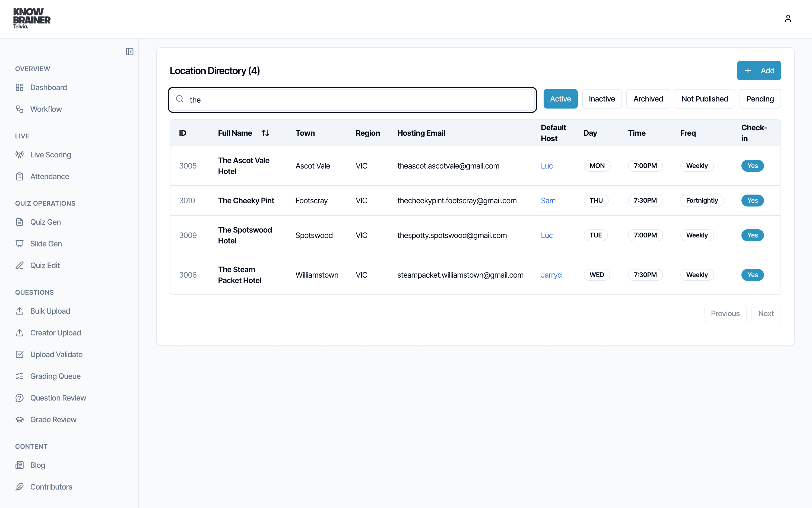Click the Attendance clipboard icon

[20, 176]
